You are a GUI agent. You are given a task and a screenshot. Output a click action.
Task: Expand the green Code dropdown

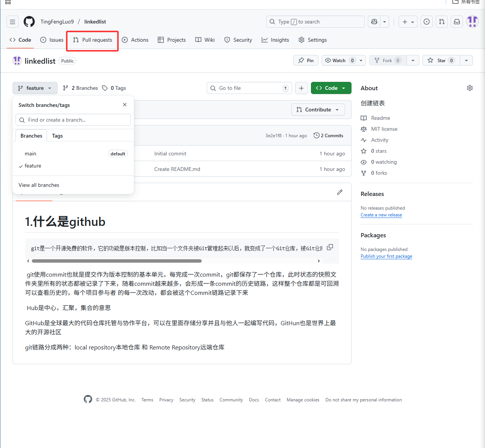coord(331,88)
